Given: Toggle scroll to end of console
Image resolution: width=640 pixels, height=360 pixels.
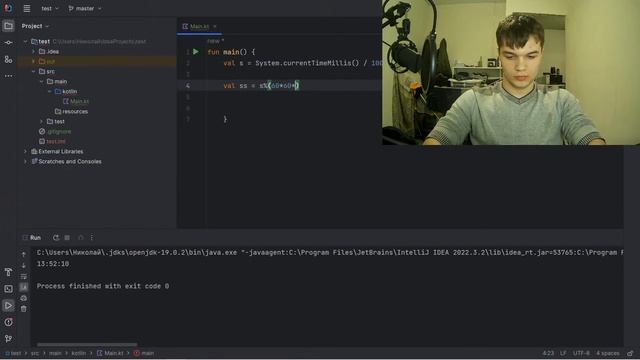Looking at the screenshot, I should (x=24, y=287).
